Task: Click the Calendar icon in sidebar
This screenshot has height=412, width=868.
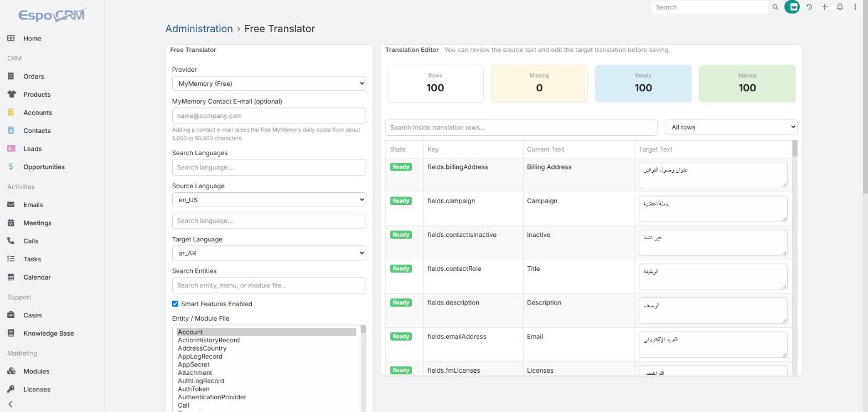Action: [x=11, y=277]
